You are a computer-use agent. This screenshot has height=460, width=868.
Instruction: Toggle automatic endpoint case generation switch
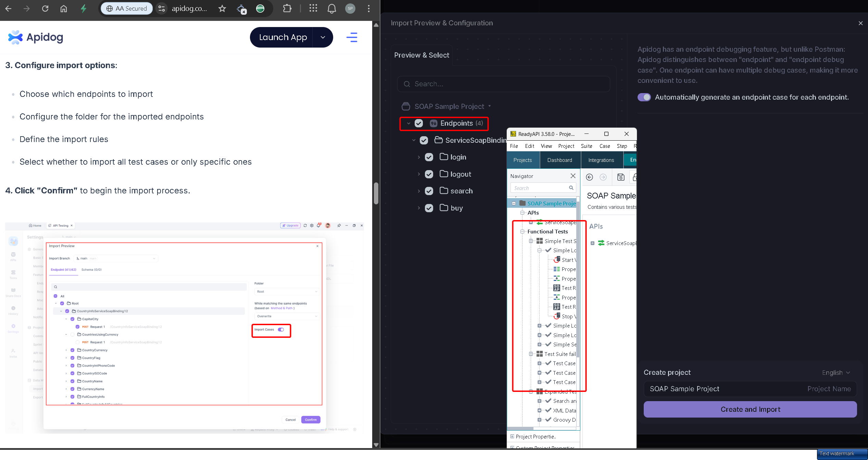click(x=644, y=97)
